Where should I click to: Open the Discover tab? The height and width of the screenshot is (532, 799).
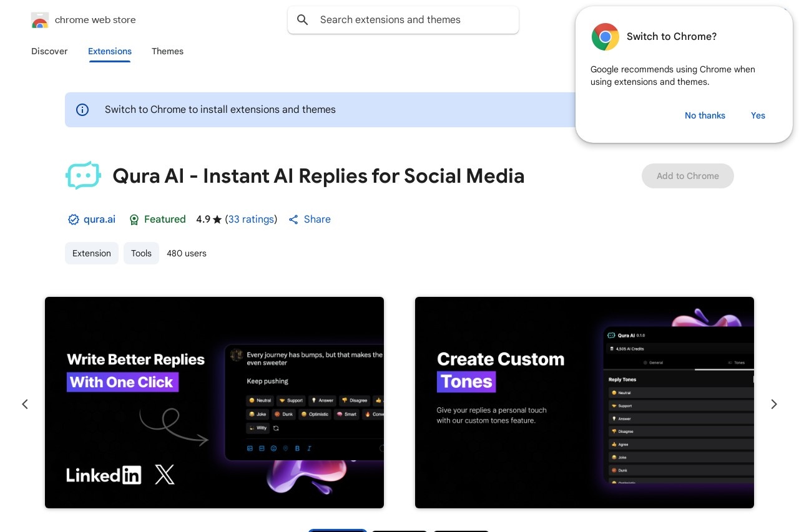(x=49, y=51)
